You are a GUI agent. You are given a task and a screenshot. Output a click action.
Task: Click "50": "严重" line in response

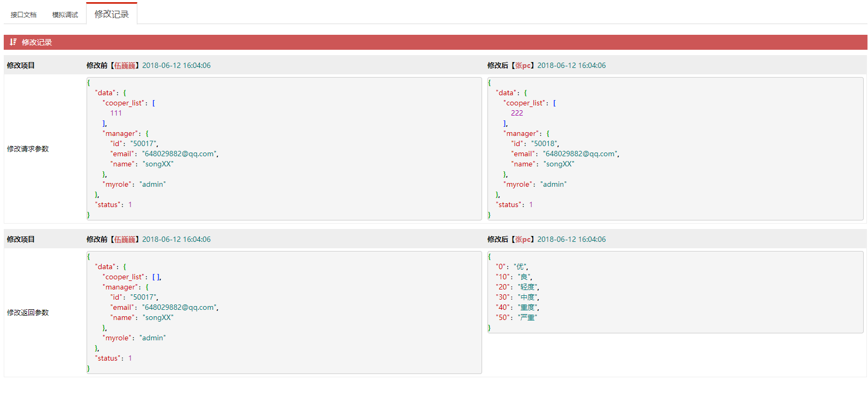tap(516, 317)
